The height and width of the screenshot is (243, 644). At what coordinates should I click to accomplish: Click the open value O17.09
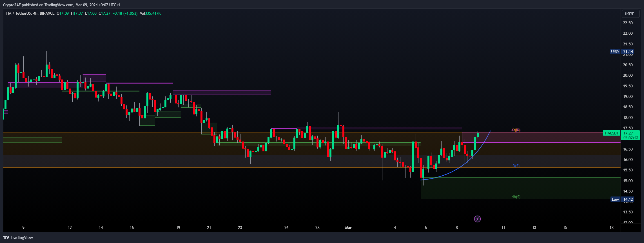tap(63, 13)
